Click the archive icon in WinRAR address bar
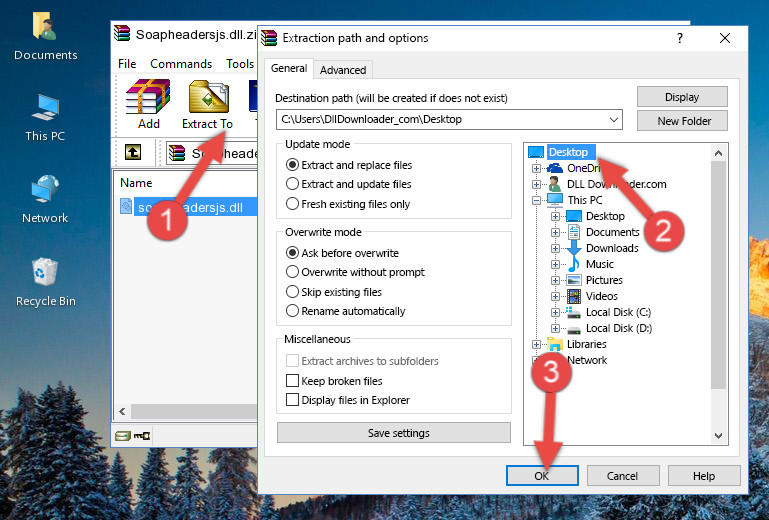This screenshot has width=769, height=520. [x=177, y=153]
